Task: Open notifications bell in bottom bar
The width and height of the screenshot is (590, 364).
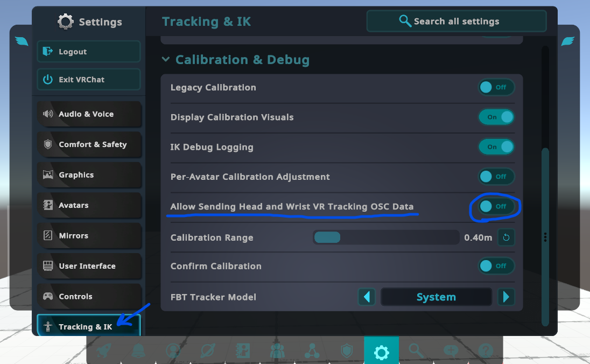Action: [138, 351]
